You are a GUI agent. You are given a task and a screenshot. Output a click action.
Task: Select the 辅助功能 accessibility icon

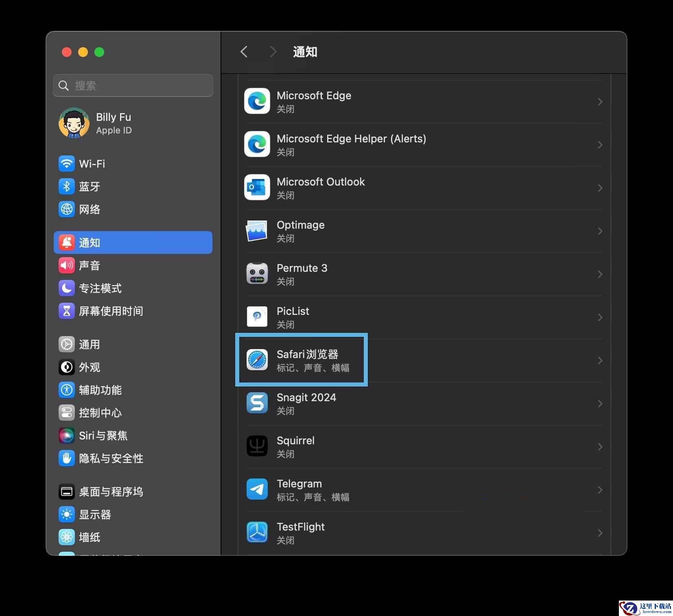coord(67,390)
